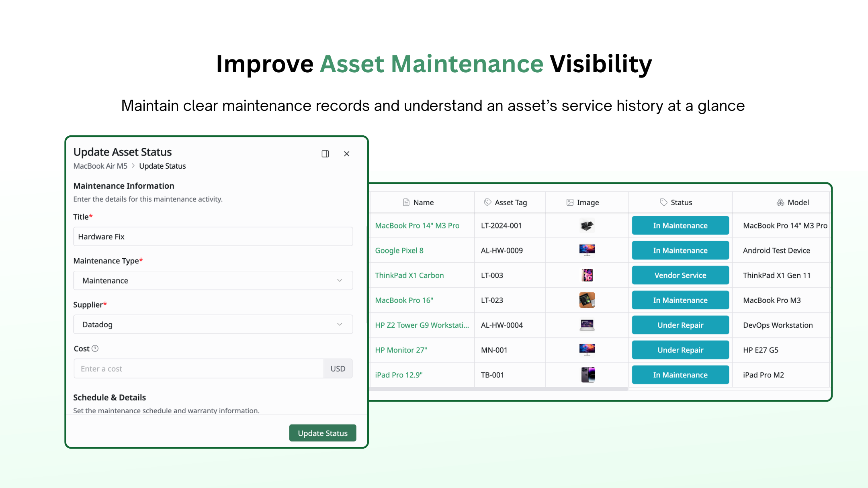The image size is (868, 488).
Task: Open the MacBook Pro 14" M3 Pro thumbnail
Action: 587,226
